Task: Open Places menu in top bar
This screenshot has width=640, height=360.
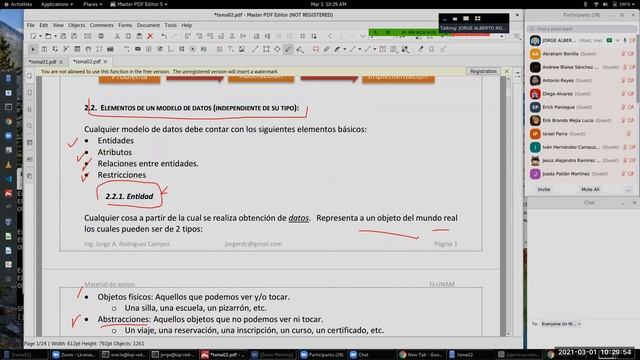Action: pyautogui.click(x=92, y=4)
